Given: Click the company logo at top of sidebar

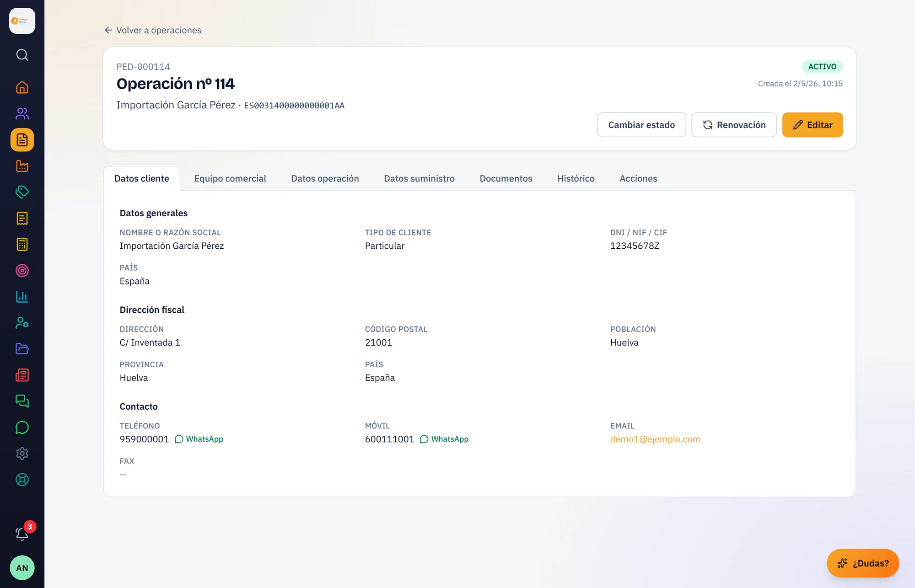Looking at the screenshot, I should click(x=22, y=21).
